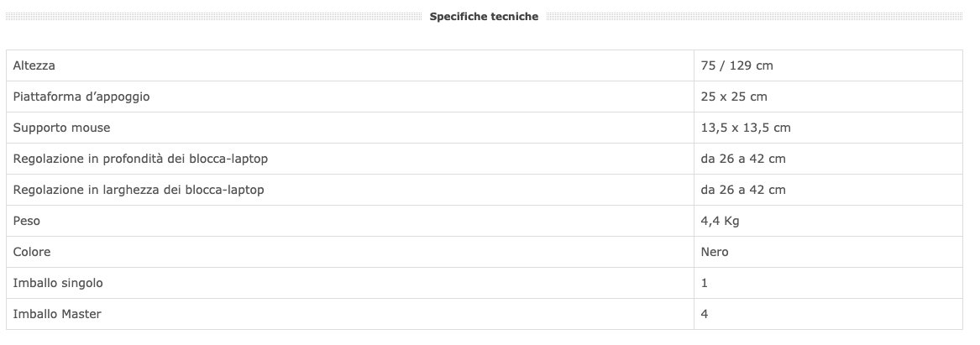Click the 'Supporto mouse' label

[x=61, y=128]
